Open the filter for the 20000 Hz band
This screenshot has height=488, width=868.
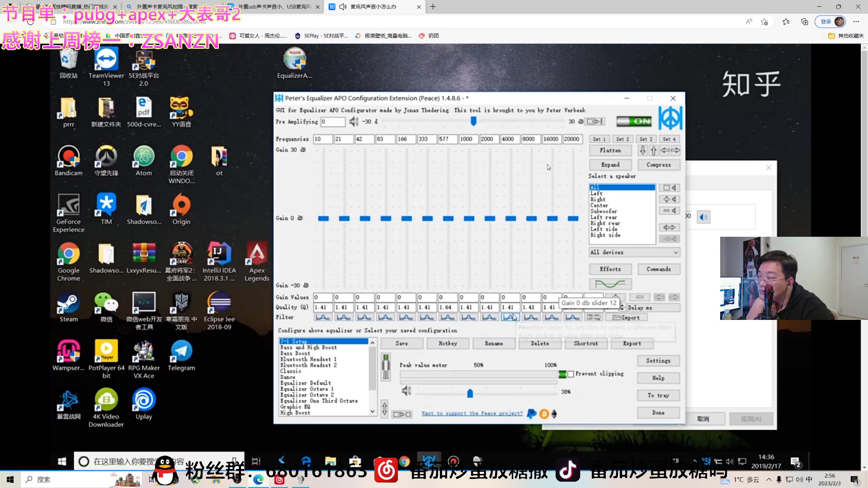[x=572, y=318]
